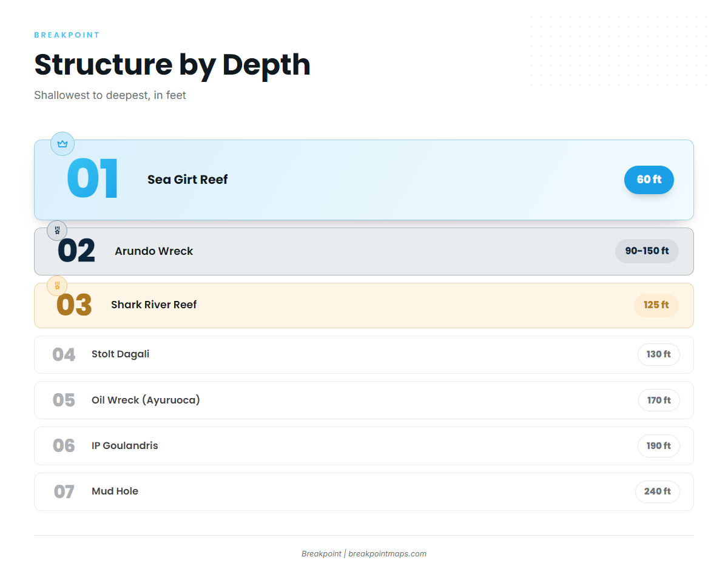Click the silver medal icon above 02
The height and width of the screenshot is (574, 728).
(57, 231)
